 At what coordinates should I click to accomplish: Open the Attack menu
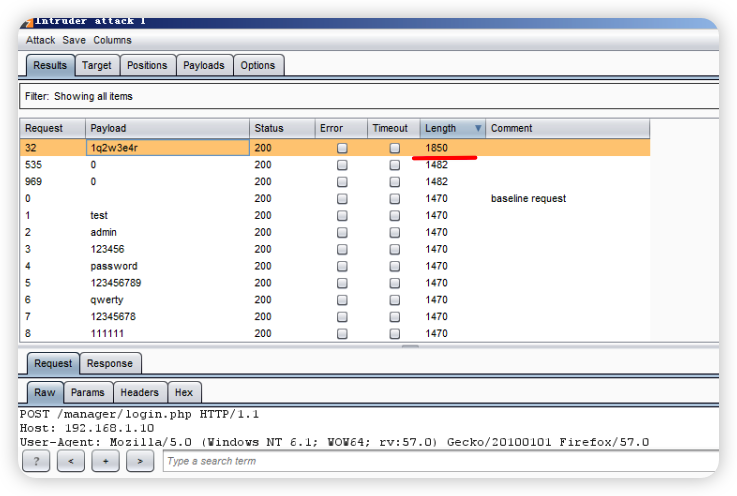41,40
